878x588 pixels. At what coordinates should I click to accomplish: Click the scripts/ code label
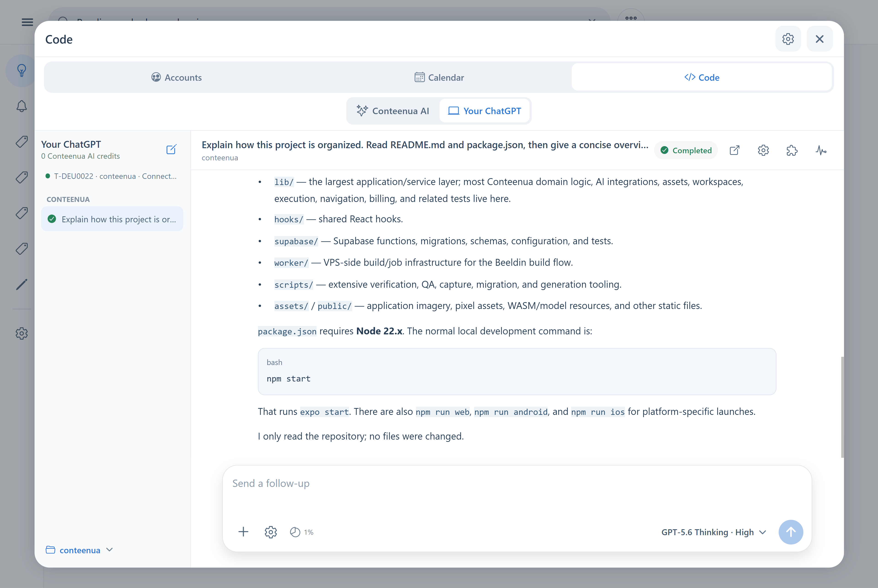click(294, 285)
